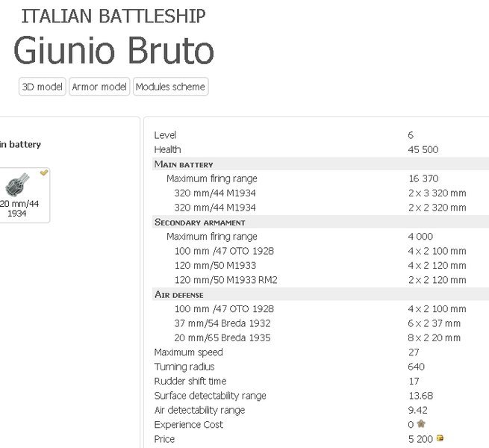
Task: Show the Modules scheme
Action: (x=170, y=87)
